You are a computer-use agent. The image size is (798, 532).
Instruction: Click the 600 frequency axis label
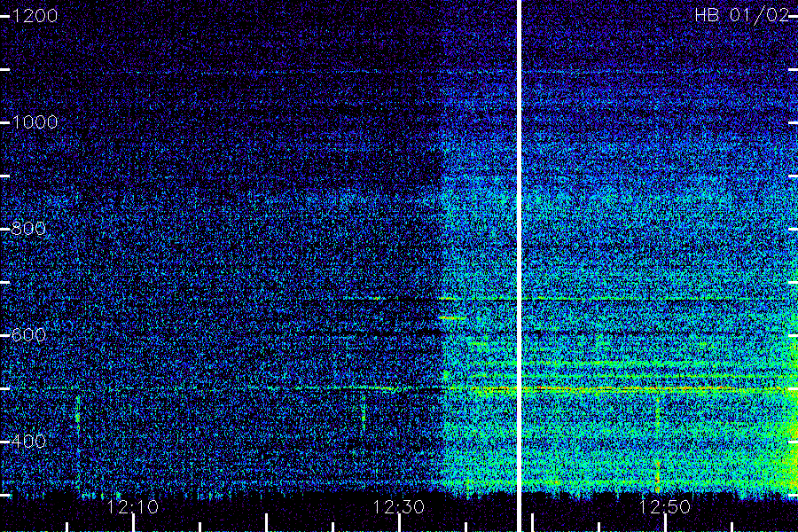[x=28, y=335]
